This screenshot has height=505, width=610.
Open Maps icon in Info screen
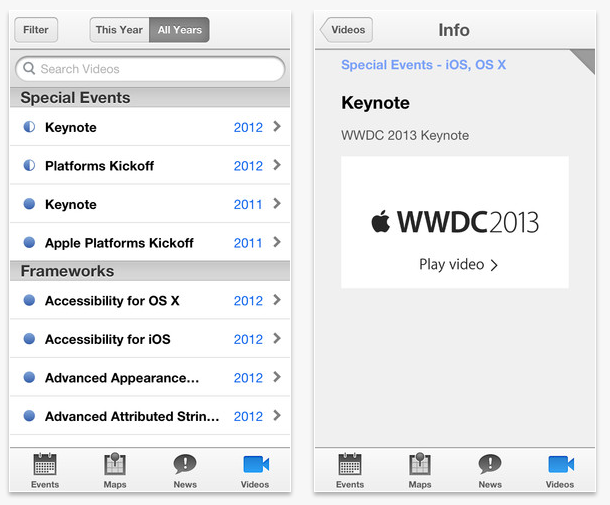point(420,465)
